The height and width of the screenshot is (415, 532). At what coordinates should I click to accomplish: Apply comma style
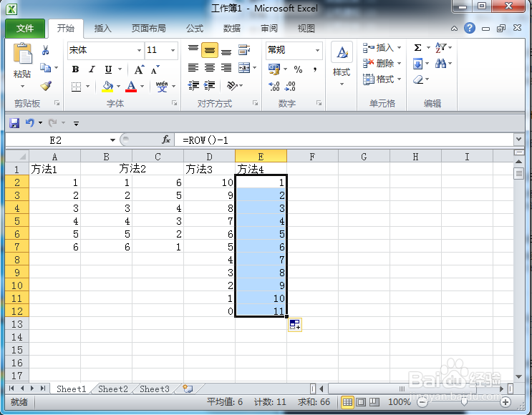pyautogui.click(x=315, y=69)
